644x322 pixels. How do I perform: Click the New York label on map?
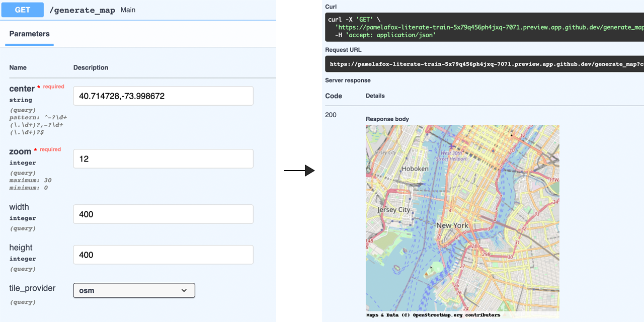[452, 225]
